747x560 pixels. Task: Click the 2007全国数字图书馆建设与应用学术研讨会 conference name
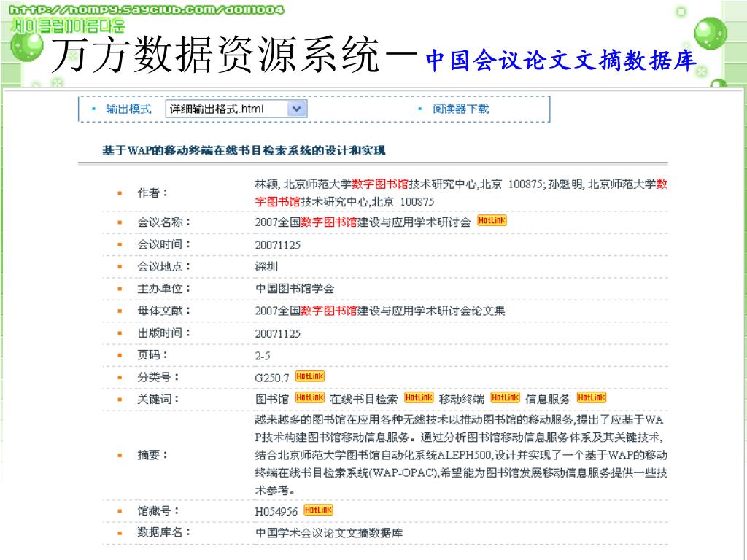tap(363, 222)
